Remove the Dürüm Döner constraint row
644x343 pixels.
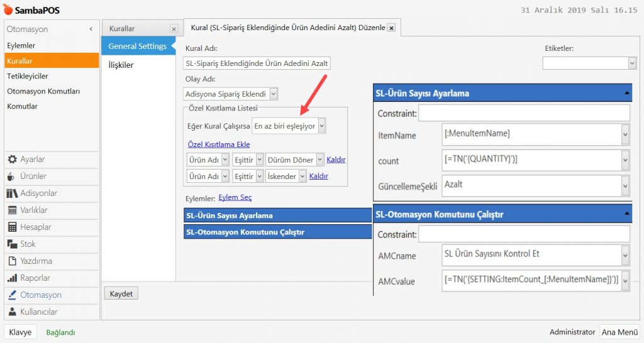336,160
